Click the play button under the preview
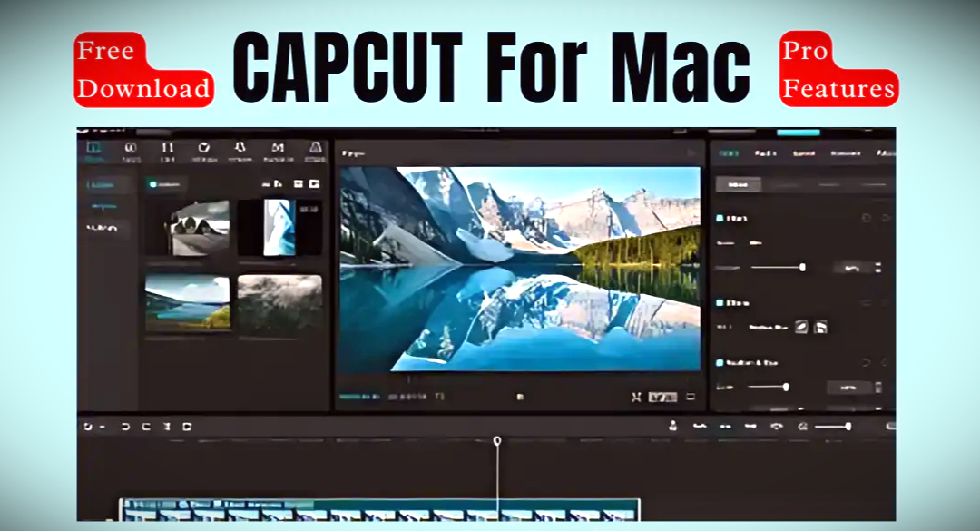The height and width of the screenshot is (531, 980). tap(520, 397)
